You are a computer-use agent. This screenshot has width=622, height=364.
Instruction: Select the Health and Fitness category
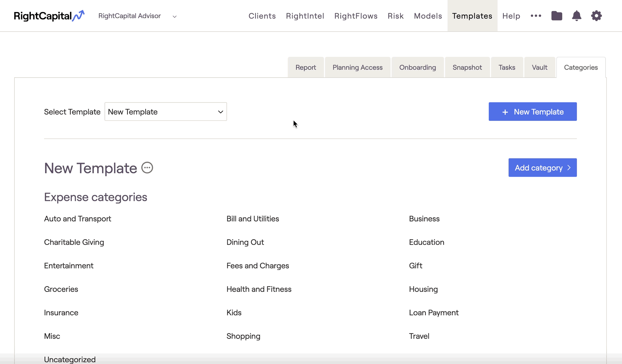click(x=259, y=289)
